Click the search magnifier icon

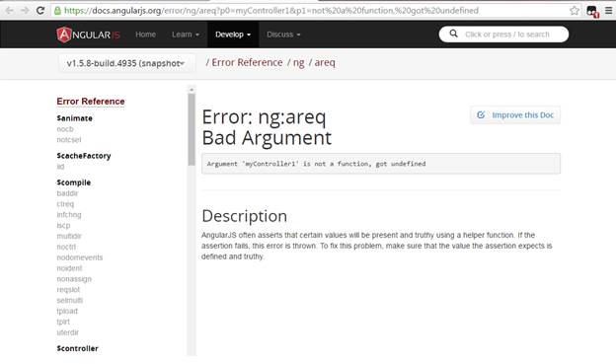point(453,34)
